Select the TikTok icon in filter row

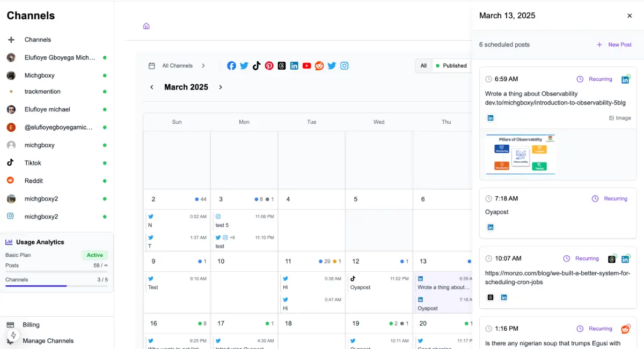(x=257, y=66)
